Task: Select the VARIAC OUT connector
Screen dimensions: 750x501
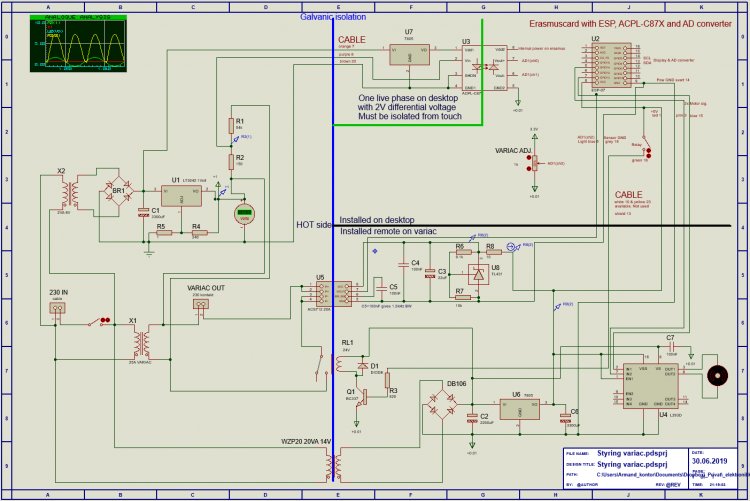Action: coord(202,303)
